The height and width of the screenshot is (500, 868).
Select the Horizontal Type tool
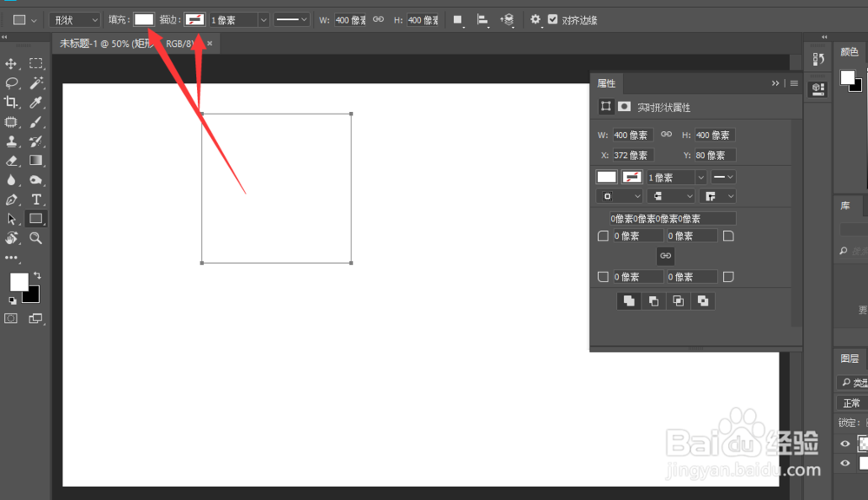(36, 200)
